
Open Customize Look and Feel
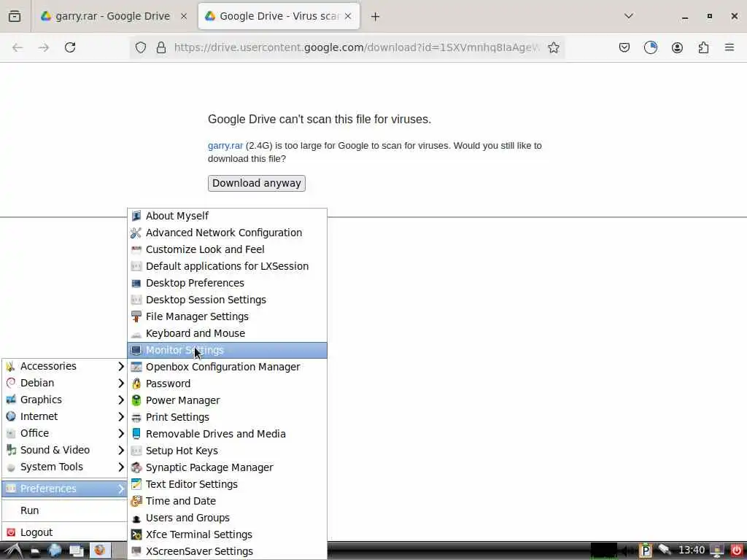point(227,249)
